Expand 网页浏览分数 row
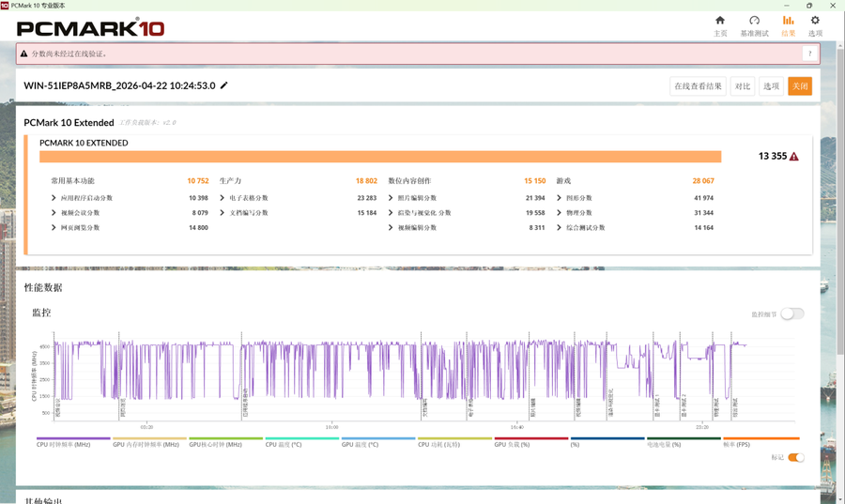 pyautogui.click(x=54, y=227)
